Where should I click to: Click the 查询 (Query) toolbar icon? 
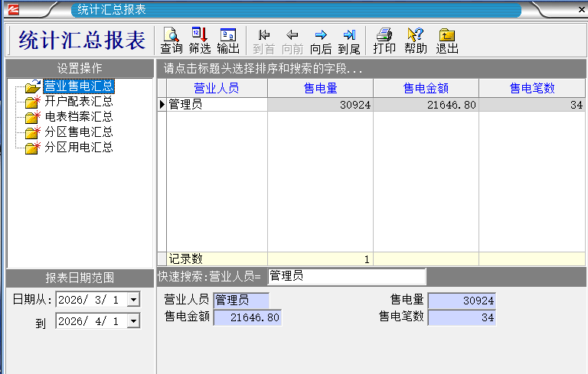pyautogui.click(x=171, y=41)
